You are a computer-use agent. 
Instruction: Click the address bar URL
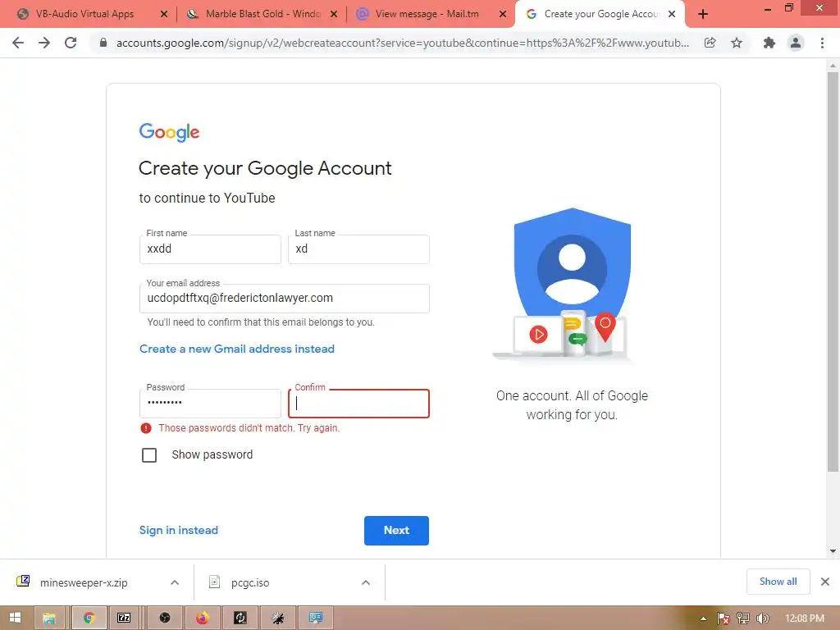click(x=402, y=43)
